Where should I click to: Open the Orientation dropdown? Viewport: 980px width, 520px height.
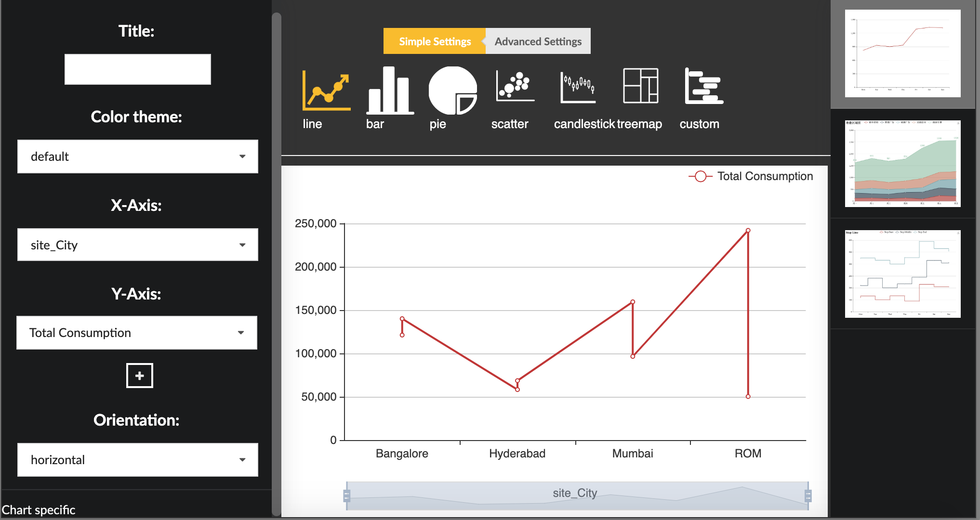[x=137, y=459]
